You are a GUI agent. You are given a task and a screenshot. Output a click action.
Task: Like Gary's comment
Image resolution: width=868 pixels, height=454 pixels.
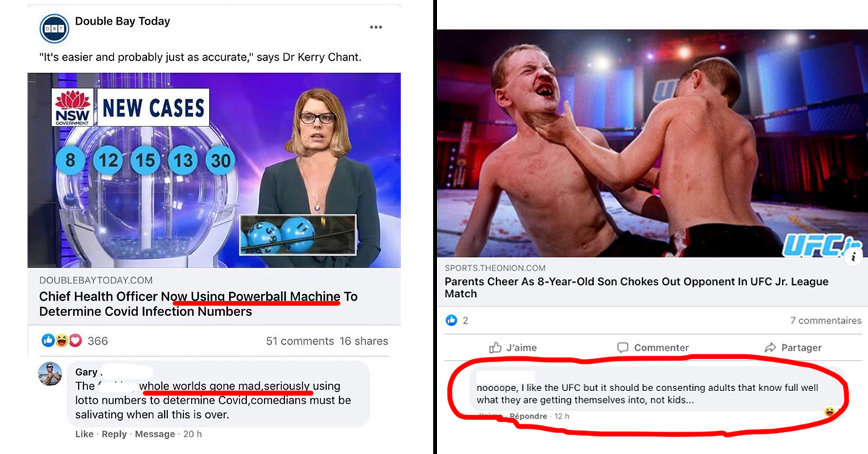[x=84, y=434]
